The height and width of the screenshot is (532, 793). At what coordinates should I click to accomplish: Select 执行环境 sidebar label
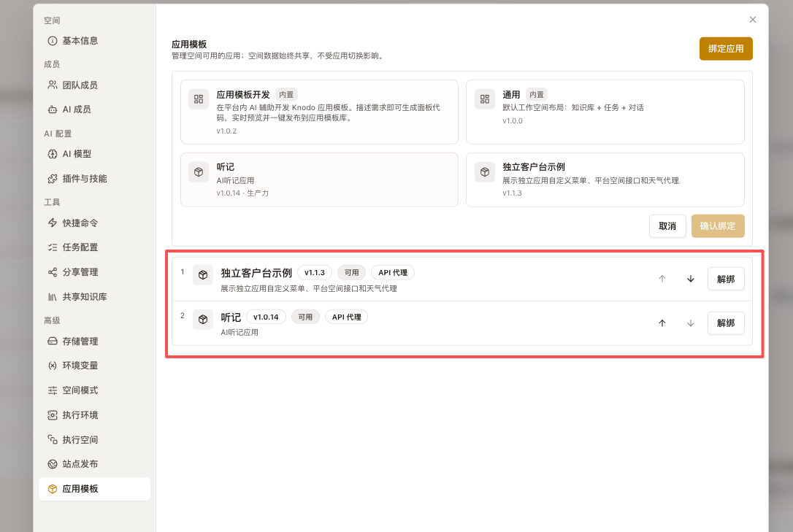pos(80,415)
